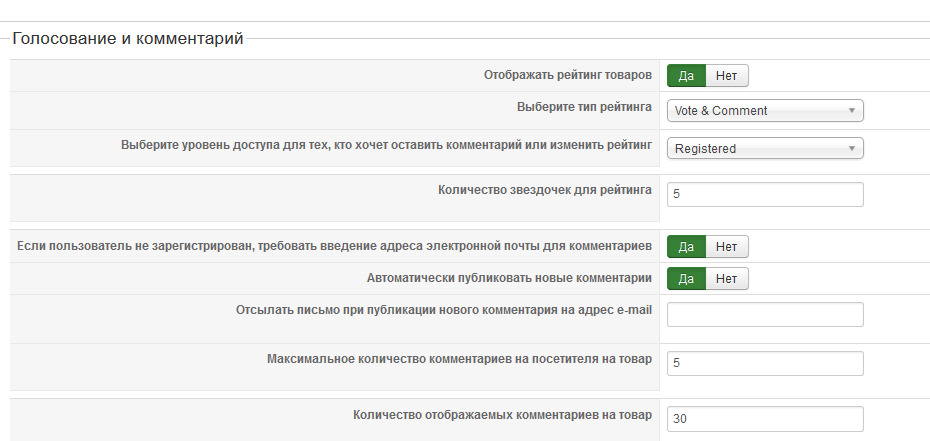Click the 'Количество звездочек для рейтинга' label text
Image resolution: width=930 pixels, height=441 pixels.
(x=545, y=190)
